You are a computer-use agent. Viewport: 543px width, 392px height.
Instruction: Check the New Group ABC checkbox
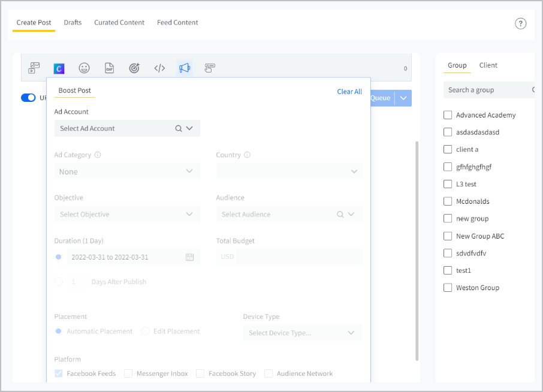448,236
